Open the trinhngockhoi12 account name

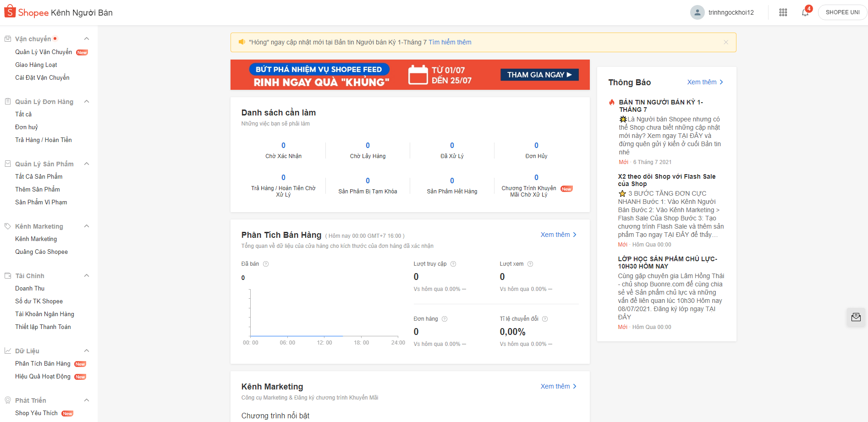tap(731, 12)
